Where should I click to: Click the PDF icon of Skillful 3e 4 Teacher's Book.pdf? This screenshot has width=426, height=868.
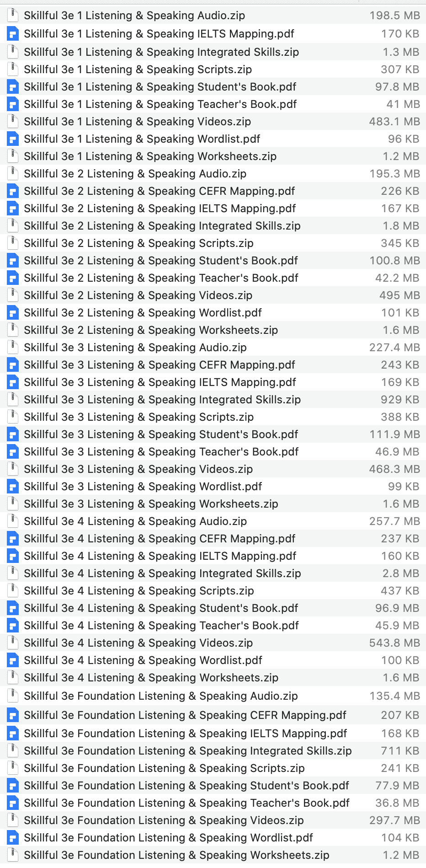point(13,626)
